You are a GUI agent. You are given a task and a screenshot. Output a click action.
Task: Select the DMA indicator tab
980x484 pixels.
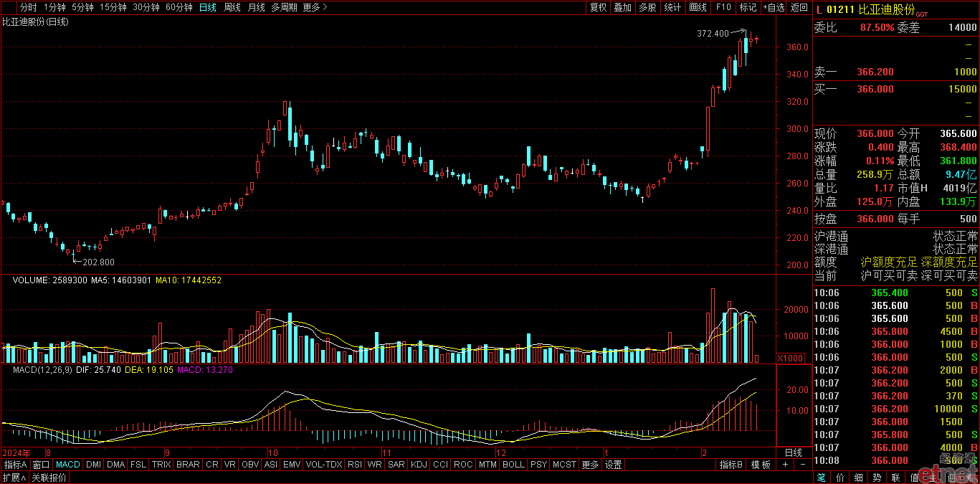point(115,465)
